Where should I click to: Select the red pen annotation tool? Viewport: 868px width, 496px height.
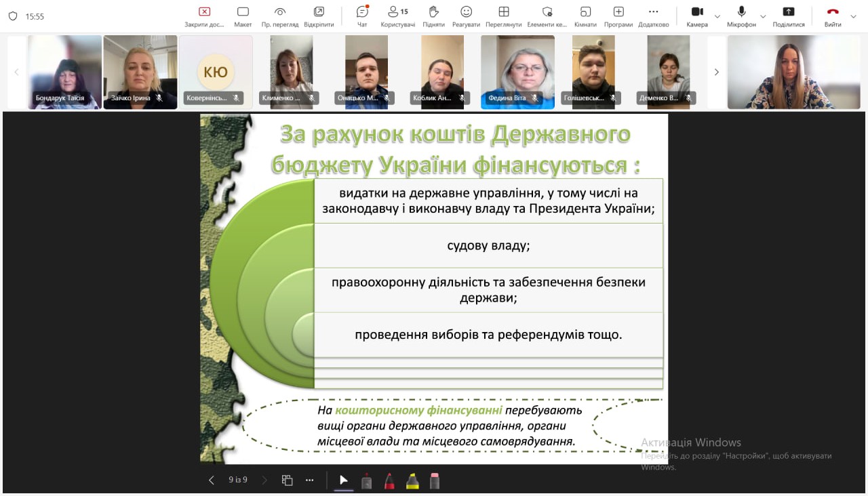(x=389, y=480)
